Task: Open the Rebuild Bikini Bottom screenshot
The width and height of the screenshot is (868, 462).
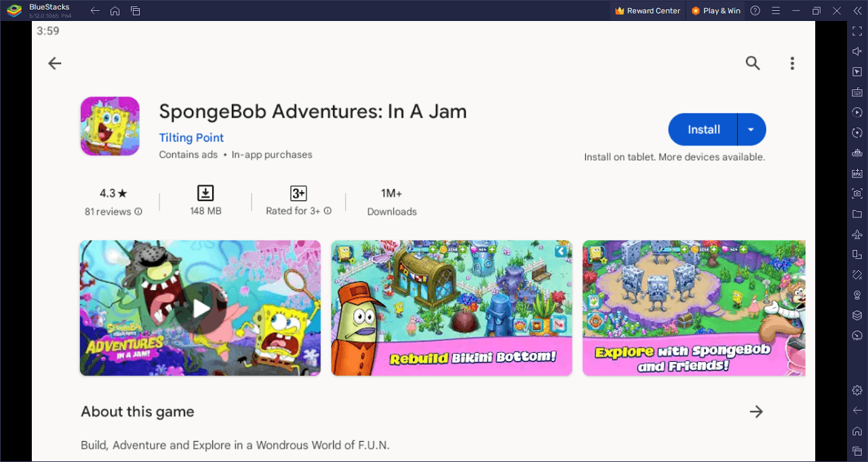Action: 452,308
